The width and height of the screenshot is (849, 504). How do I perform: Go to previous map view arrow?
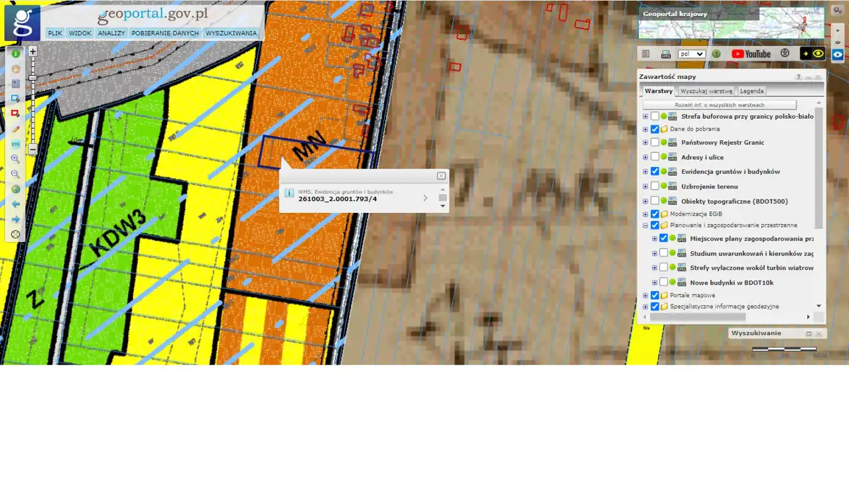pos(15,204)
